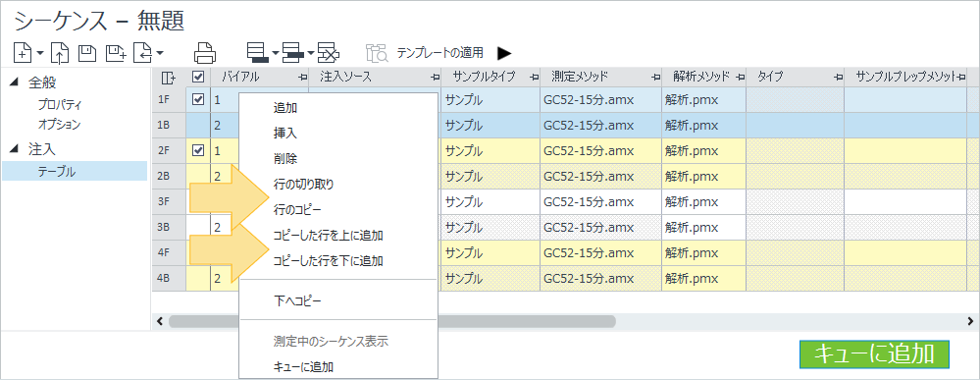This screenshot has height=380, width=980.
Task: Save the sequence with floppy icon
Action: tap(87, 53)
